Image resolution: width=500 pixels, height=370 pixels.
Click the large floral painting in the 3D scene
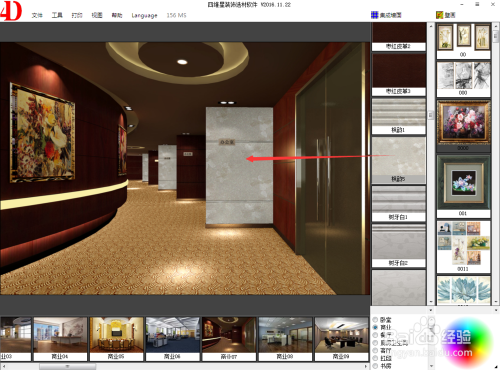pos(42,133)
